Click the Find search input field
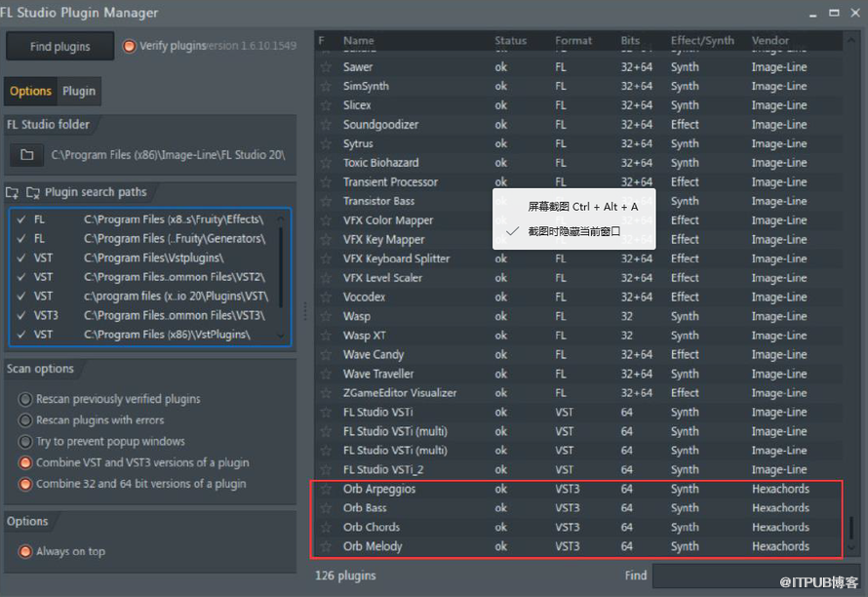Viewport: 868px width, 597px height. coord(755,576)
